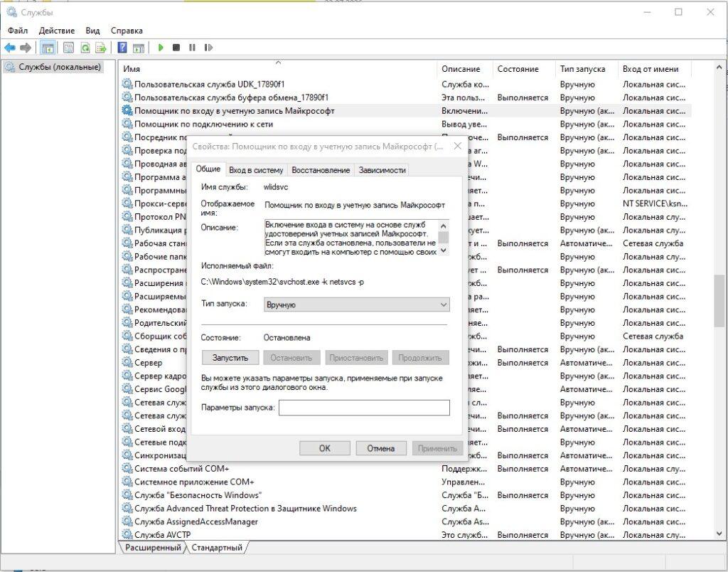Sort by the Описание column header
The height and width of the screenshot is (572, 728).
pos(464,69)
